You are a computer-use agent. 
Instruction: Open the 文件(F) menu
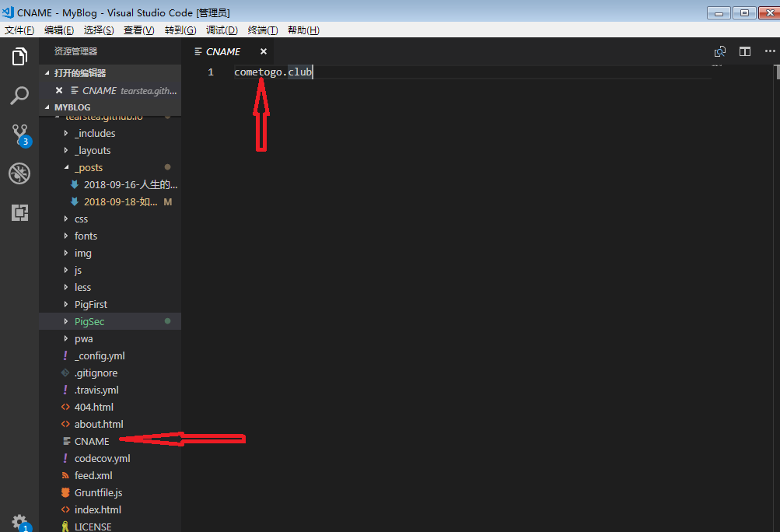coord(19,30)
